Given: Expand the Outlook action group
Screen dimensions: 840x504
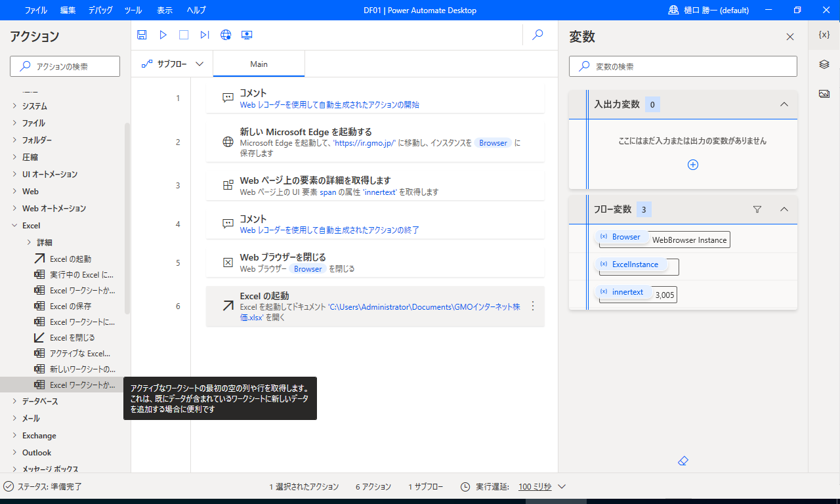Looking at the screenshot, I should 15,453.
